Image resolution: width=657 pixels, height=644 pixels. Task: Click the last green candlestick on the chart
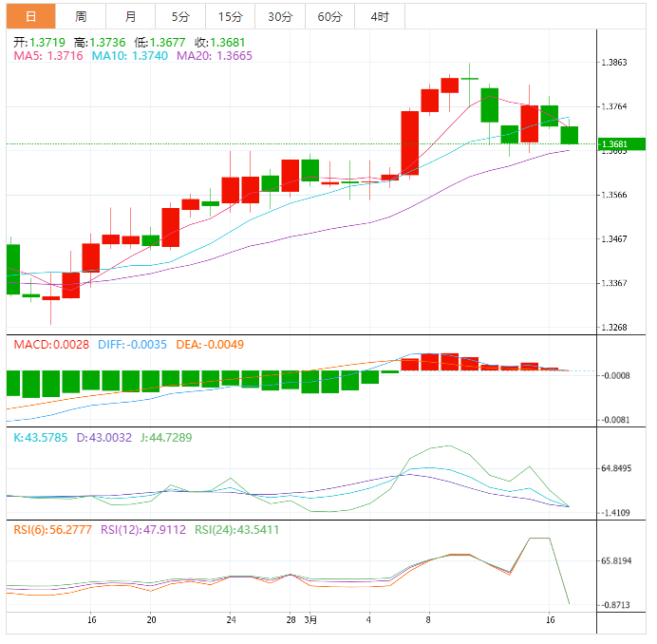coord(570,135)
